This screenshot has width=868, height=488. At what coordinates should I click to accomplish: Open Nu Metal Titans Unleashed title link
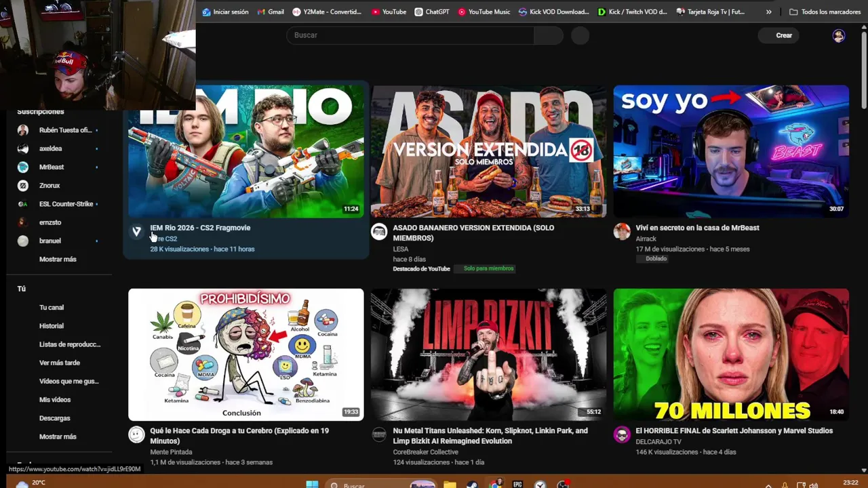click(x=490, y=435)
